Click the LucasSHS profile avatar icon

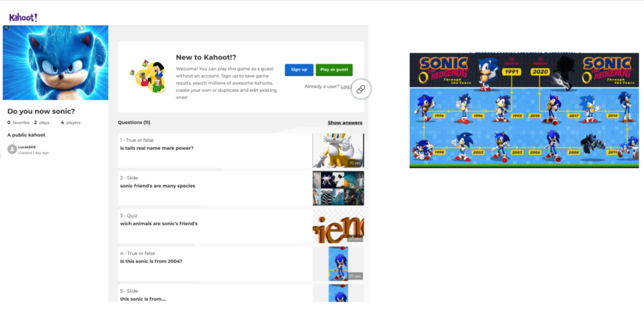click(x=12, y=149)
